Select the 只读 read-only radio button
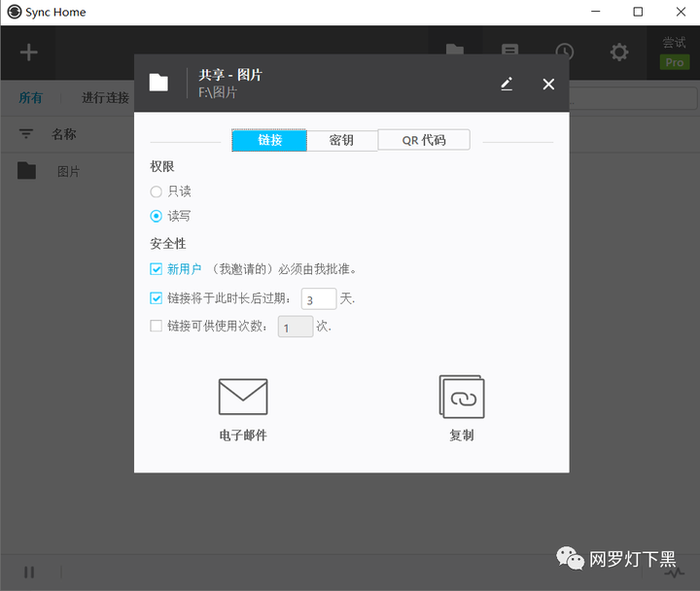 pyautogui.click(x=156, y=191)
